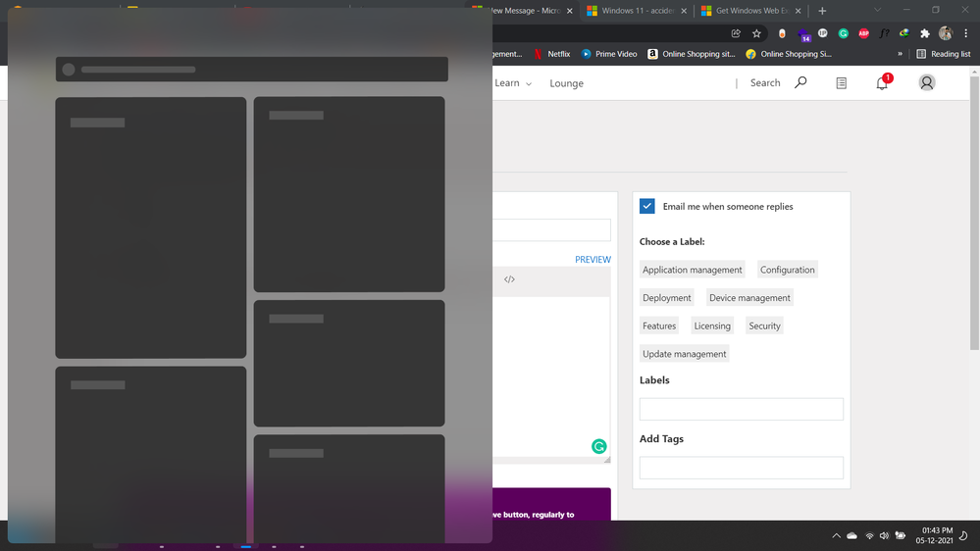This screenshot has height=551, width=980.
Task: Open the Reading list
Action: pos(943,54)
